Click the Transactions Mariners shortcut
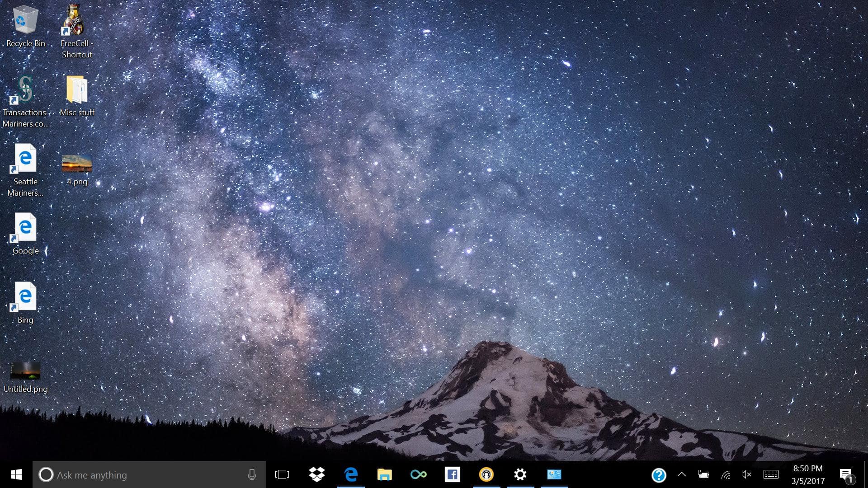 pos(25,90)
